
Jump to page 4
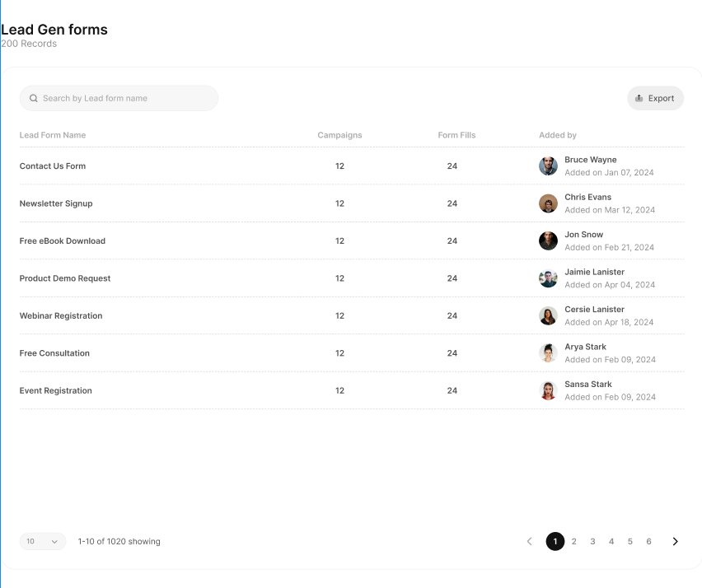[611, 541]
